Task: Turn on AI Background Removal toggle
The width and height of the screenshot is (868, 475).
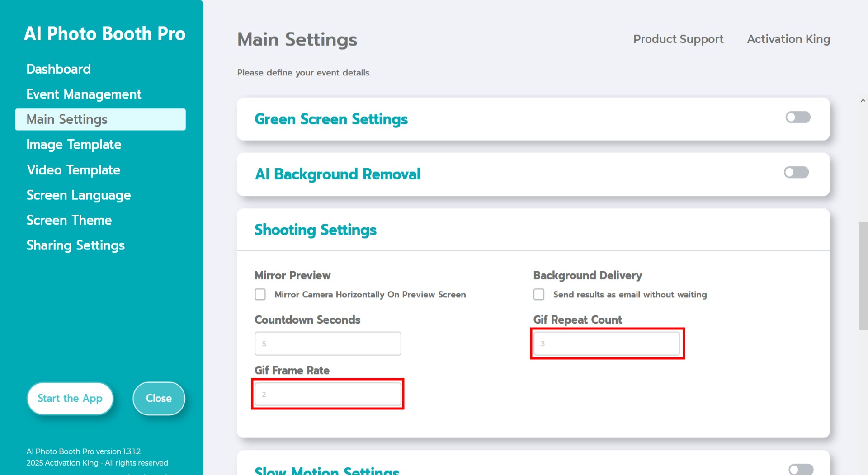Action: [x=796, y=173]
